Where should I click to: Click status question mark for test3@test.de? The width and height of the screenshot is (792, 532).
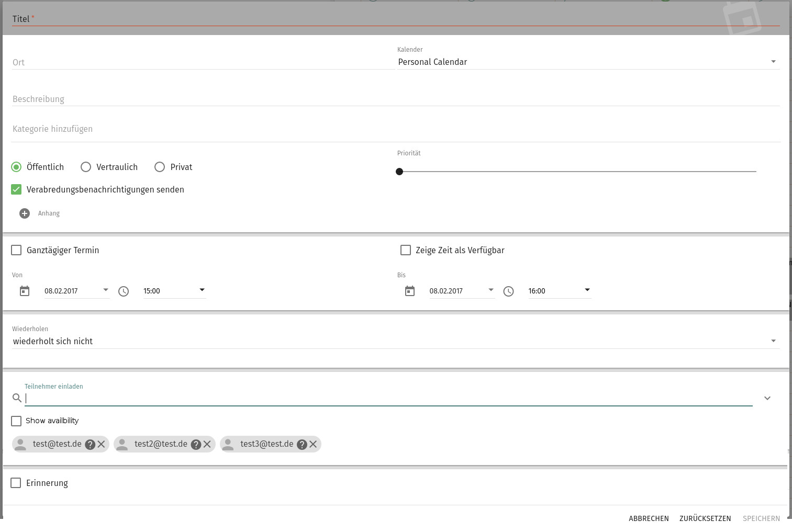[302, 444]
